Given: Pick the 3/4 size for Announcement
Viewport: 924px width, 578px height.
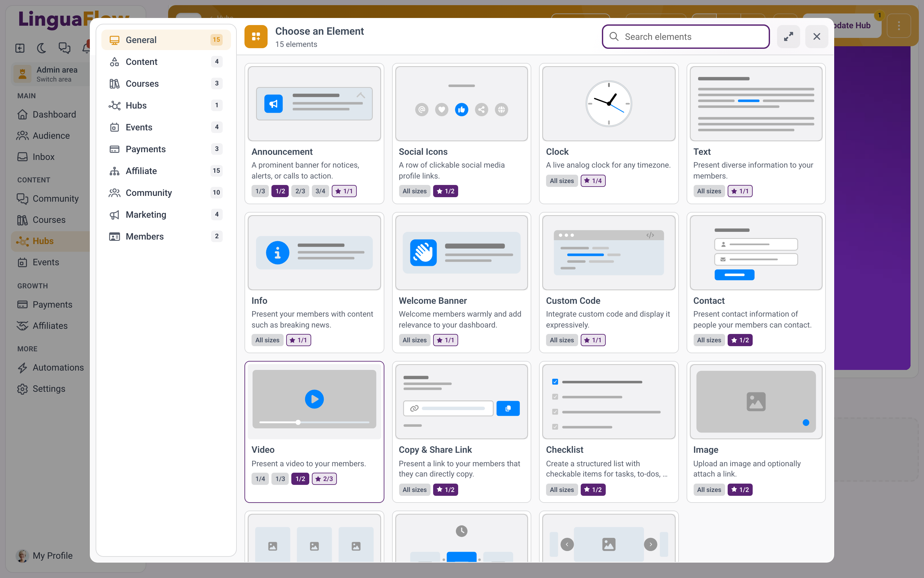Looking at the screenshot, I should click(x=320, y=191).
